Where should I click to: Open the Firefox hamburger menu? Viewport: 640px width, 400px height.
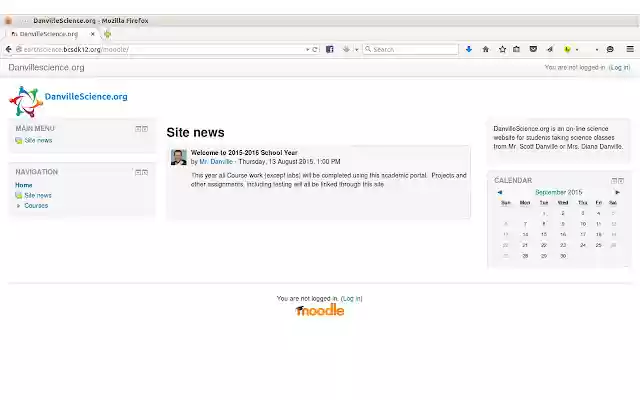pyautogui.click(x=630, y=49)
